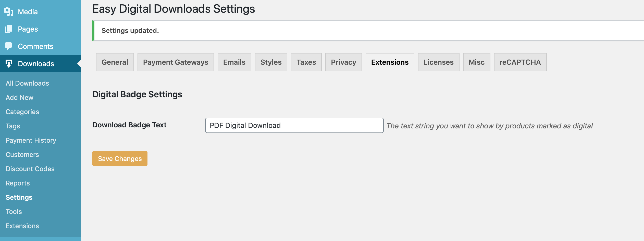Go to the Taxes tab
The height and width of the screenshot is (241, 644).
click(x=306, y=62)
